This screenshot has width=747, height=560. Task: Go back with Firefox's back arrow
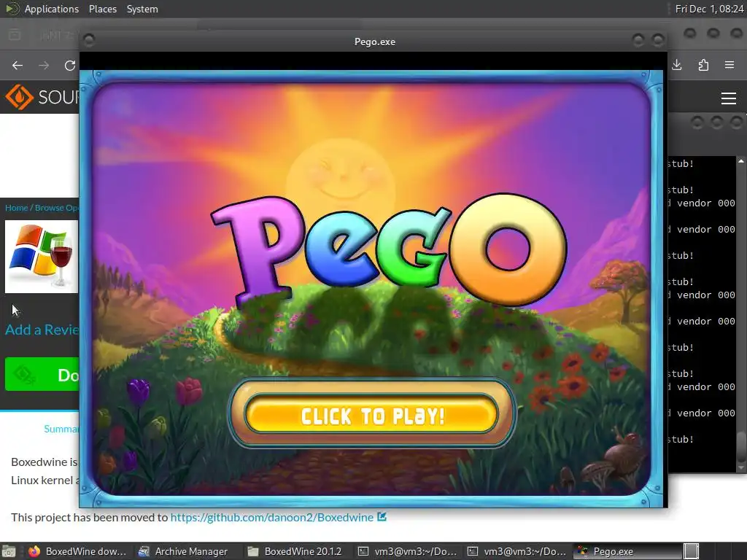(18, 65)
